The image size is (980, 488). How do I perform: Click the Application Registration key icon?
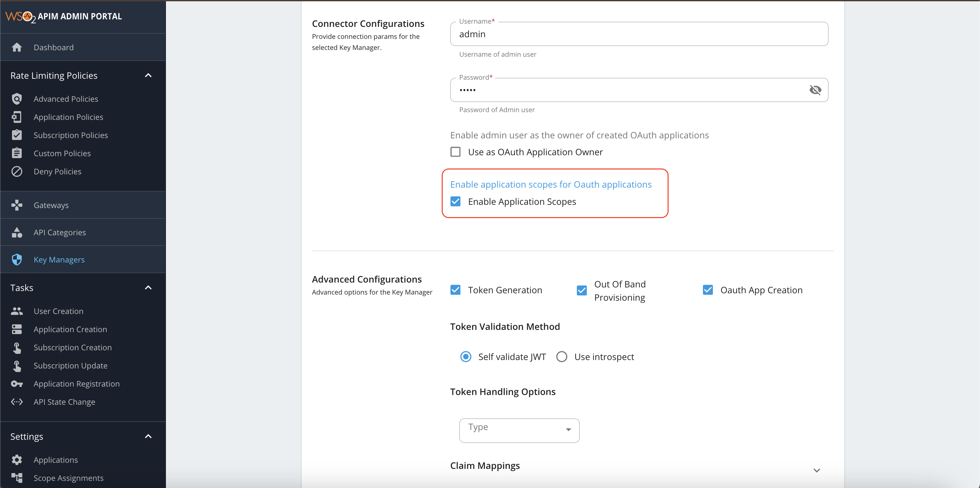(17, 384)
